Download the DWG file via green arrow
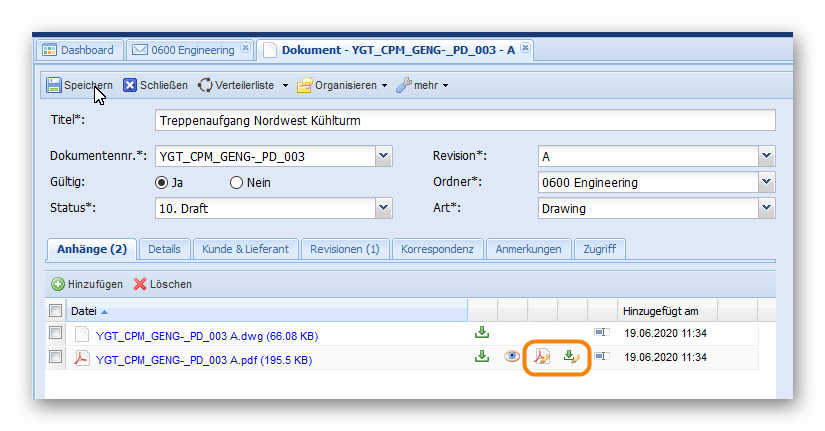 click(x=482, y=333)
